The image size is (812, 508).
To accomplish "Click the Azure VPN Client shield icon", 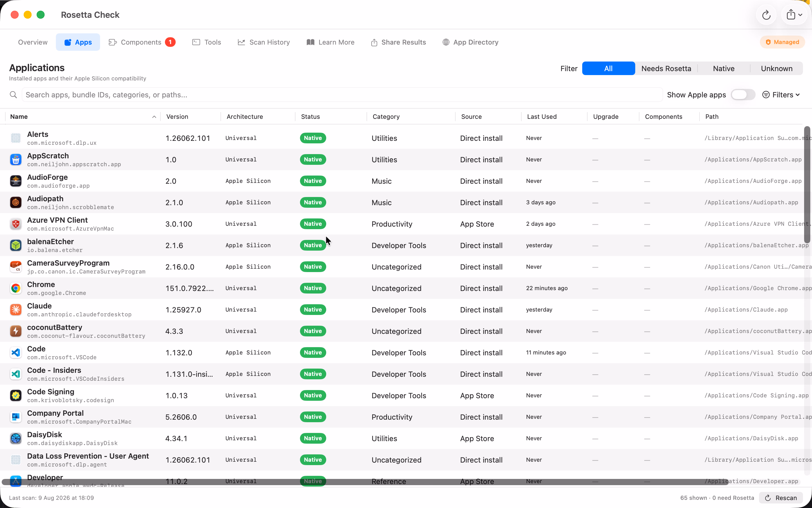I will pos(16,224).
